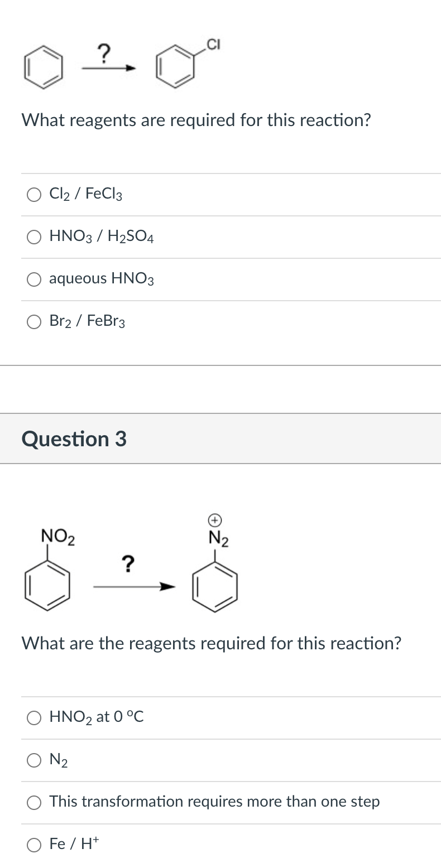
Task: Click 'What are the reagents required' question text
Action: point(212,643)
